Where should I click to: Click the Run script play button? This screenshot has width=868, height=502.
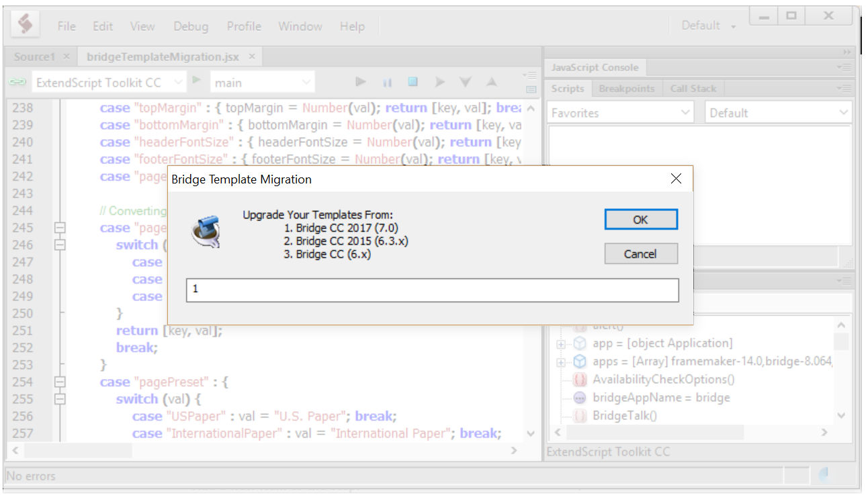pyautogui.click(x=361, y=82)
